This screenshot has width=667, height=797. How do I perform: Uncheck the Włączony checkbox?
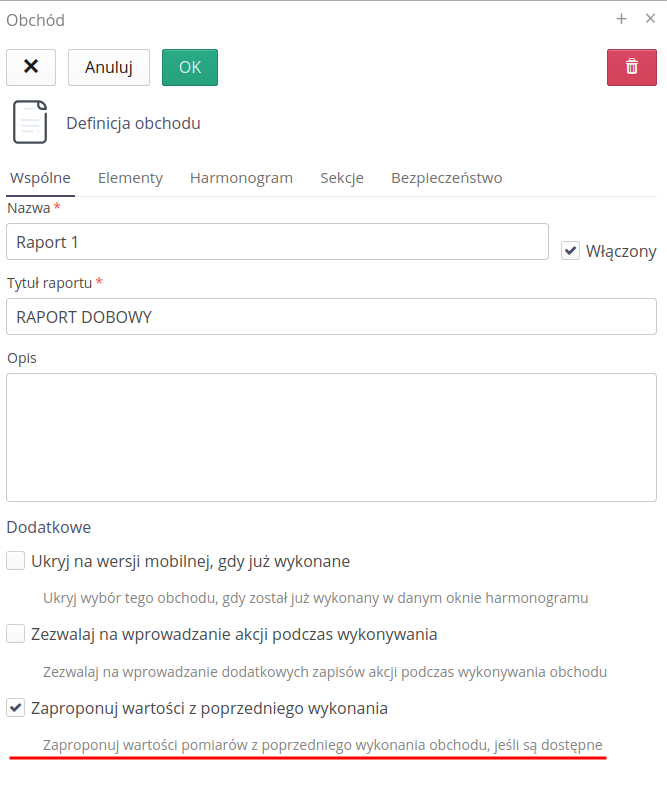pyautogui.click(x=571, y=251)
